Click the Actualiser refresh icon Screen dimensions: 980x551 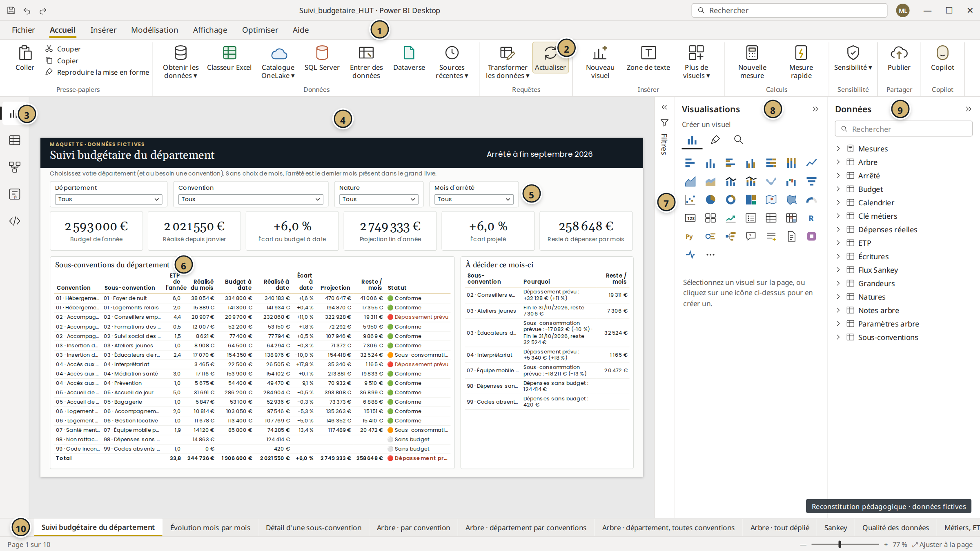tap(550, 53)
